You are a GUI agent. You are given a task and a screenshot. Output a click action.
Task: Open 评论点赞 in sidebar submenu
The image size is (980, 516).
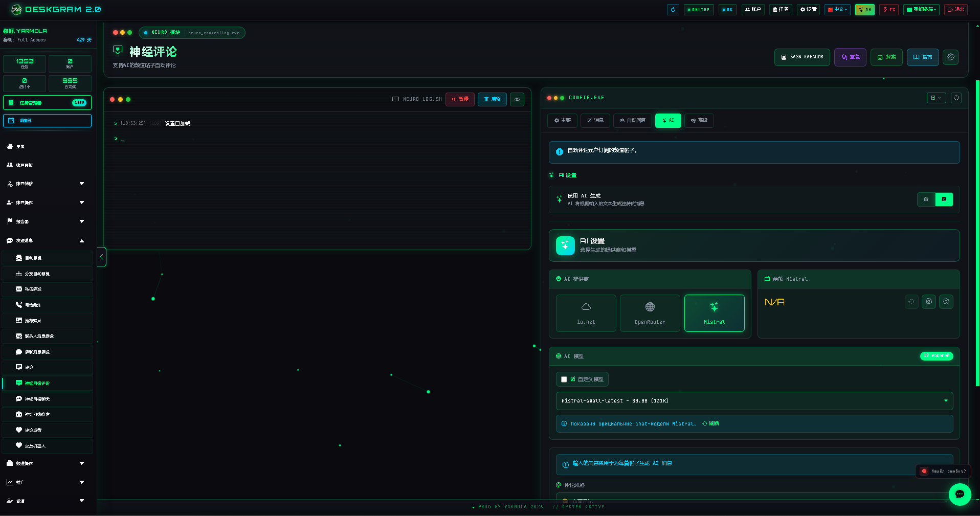(x=48, y=431)
